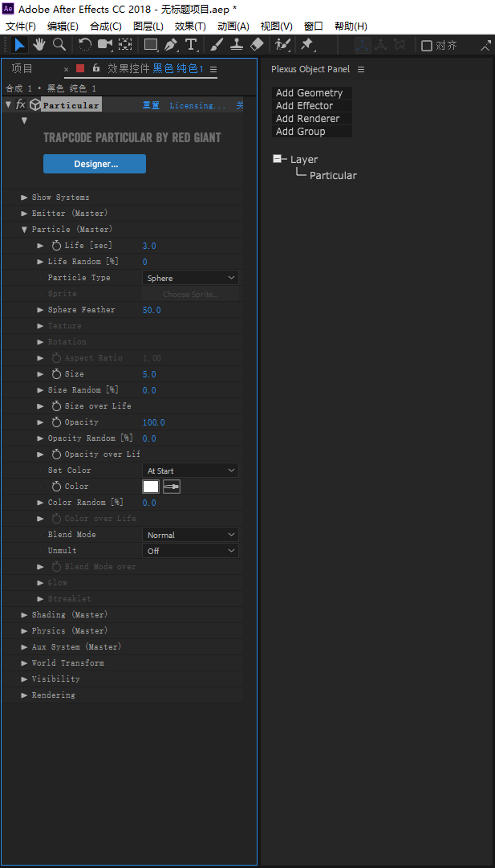Open the Effect Controls panel menu icon
The width and height of the screenshot is (495, 868).
point(213,69)
